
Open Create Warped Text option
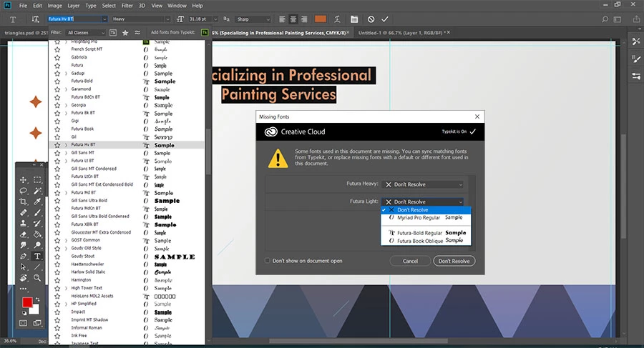[337, 19]
